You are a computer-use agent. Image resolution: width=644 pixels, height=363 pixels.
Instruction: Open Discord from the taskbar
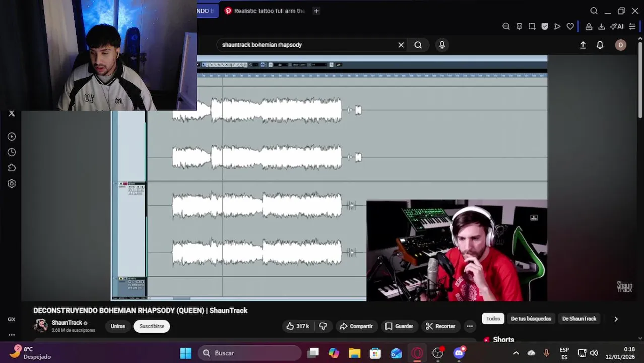click(x=459, y=353)
